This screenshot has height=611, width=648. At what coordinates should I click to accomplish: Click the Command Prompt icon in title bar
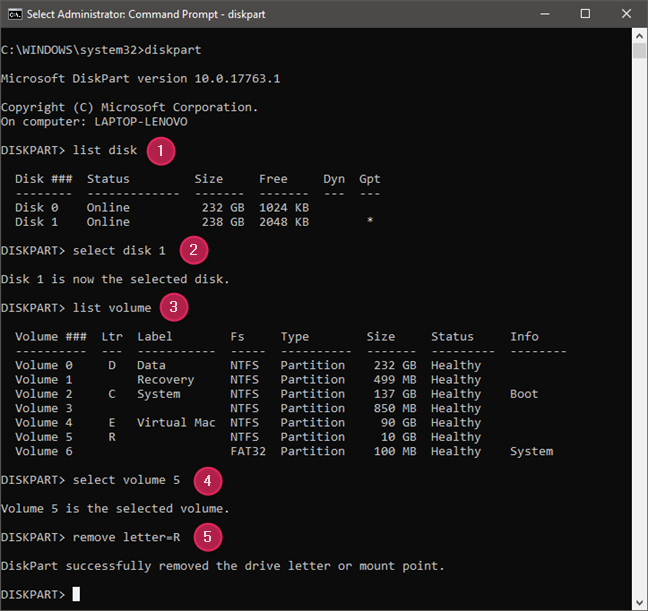pos(15,15)
